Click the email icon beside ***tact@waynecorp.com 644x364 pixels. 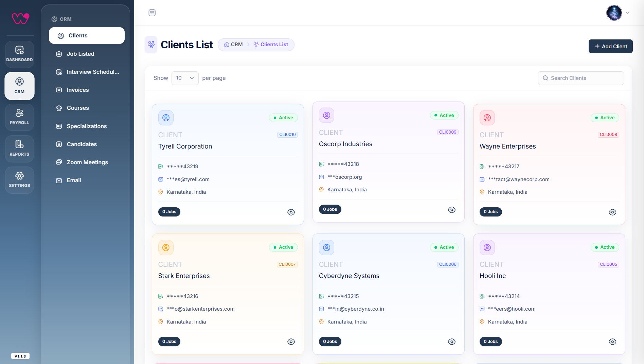click(x=482, y=179)
